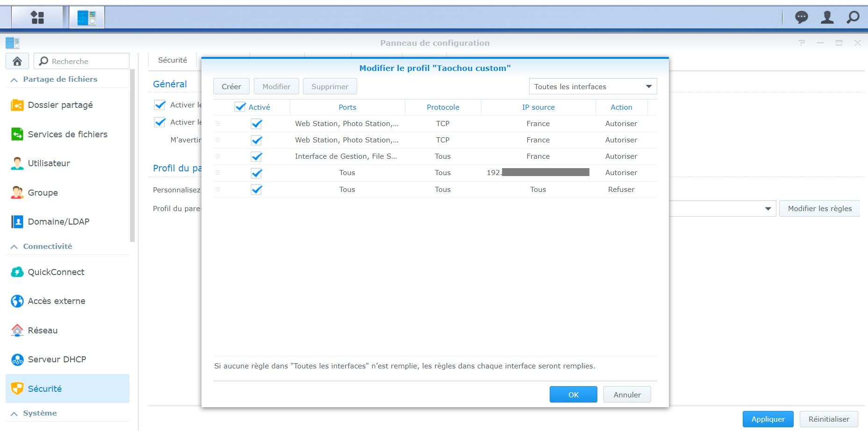
Task: Open the user account options icon
Action: point(827,18)
